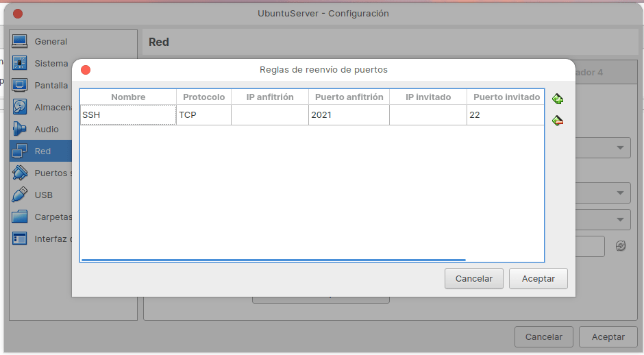Click the add port forwarding rule icon
The width and height of the screenshot is (644, 355).
click(558, 99)
